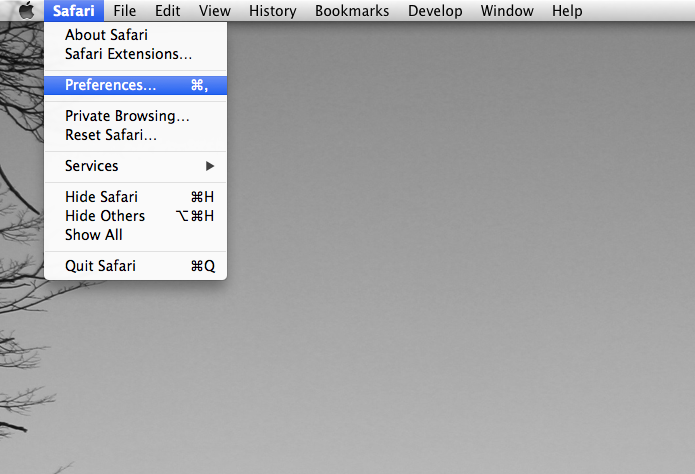
Task: Open the File menu
Action: (125, 10)
